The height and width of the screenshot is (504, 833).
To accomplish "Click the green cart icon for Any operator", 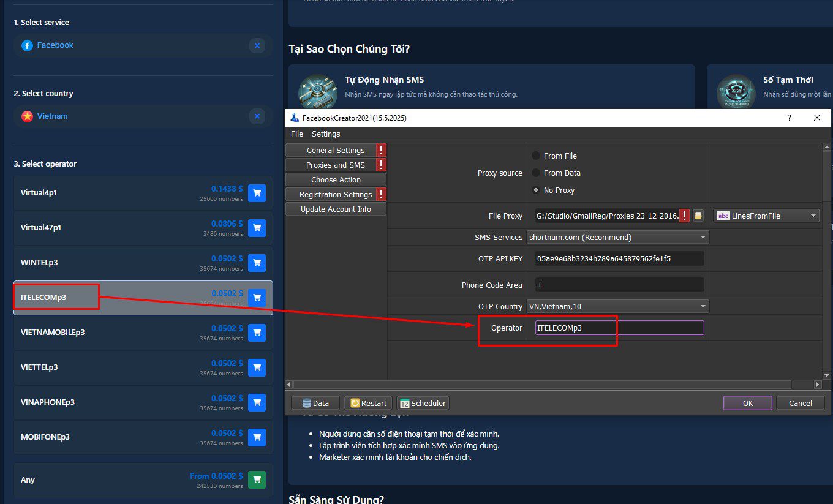I will 257,480.
